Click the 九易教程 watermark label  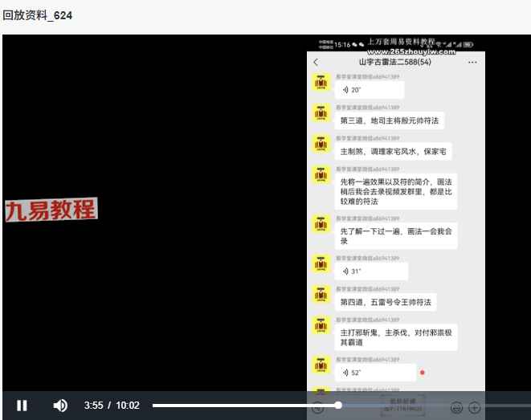(51, 210)
